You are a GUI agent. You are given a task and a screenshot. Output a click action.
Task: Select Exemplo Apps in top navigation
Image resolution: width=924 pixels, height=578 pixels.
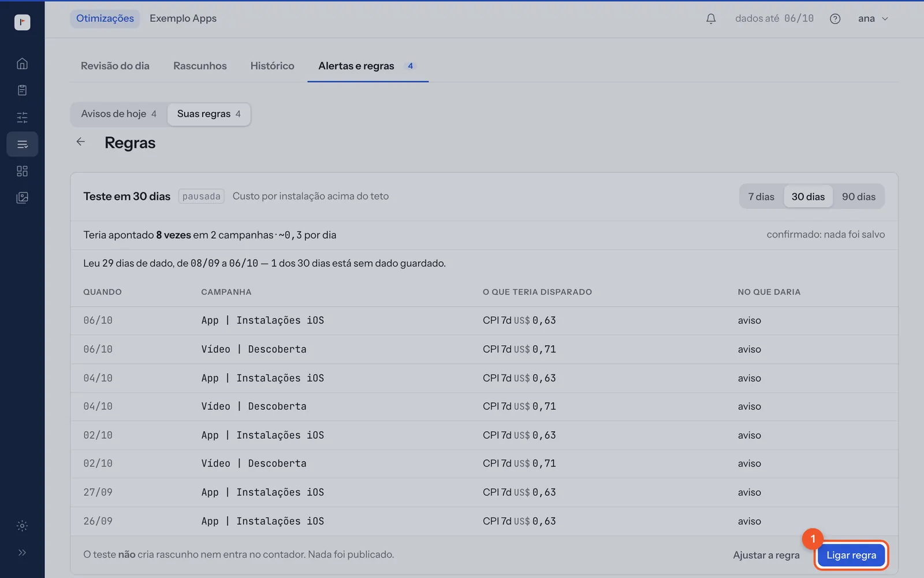[183, 18]
